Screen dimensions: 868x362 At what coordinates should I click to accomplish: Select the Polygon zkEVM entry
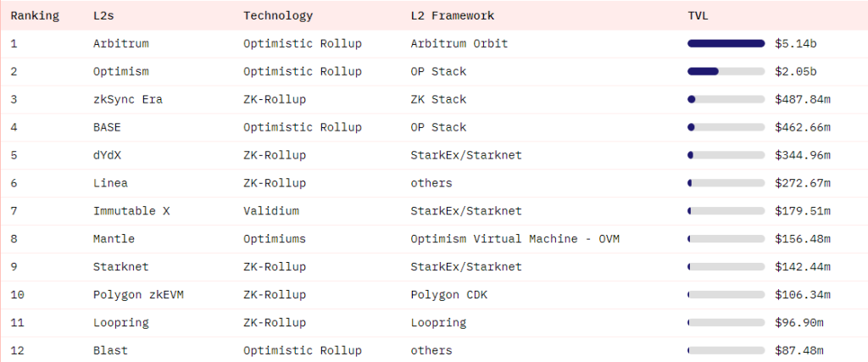(x=134, y=295)
